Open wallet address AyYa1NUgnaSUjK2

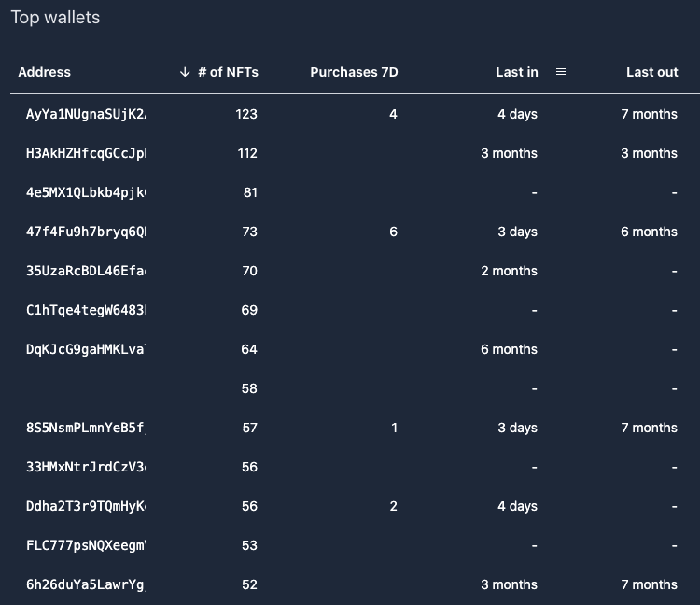[x=86, y=114]
